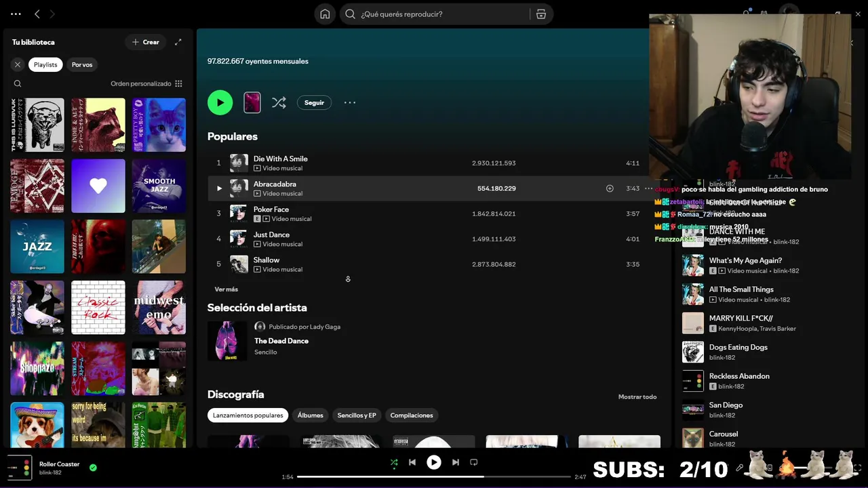Open the Browse icon beside search
The height and width of the screenshot is (488, 868).
tap(541, 14)
